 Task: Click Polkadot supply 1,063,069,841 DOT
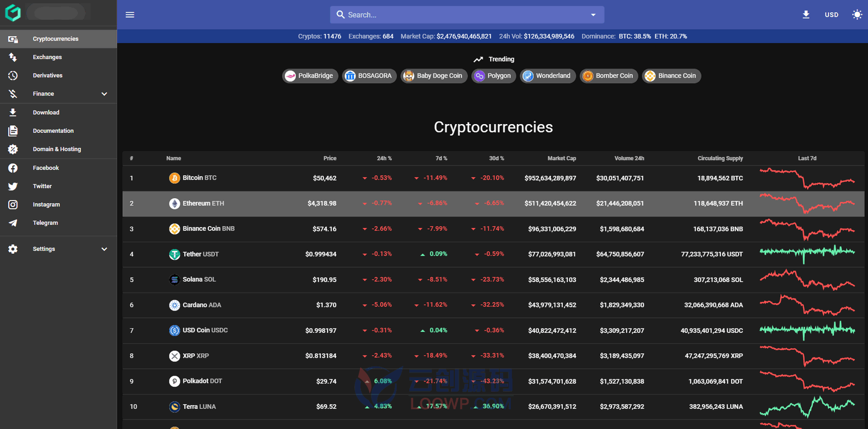tap(715, 381)
